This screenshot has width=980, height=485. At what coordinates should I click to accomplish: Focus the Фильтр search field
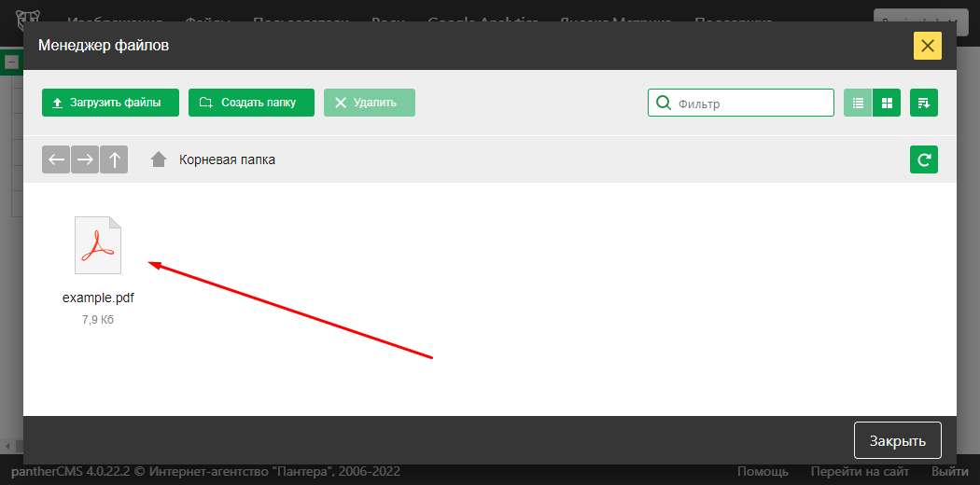[751, 104]
